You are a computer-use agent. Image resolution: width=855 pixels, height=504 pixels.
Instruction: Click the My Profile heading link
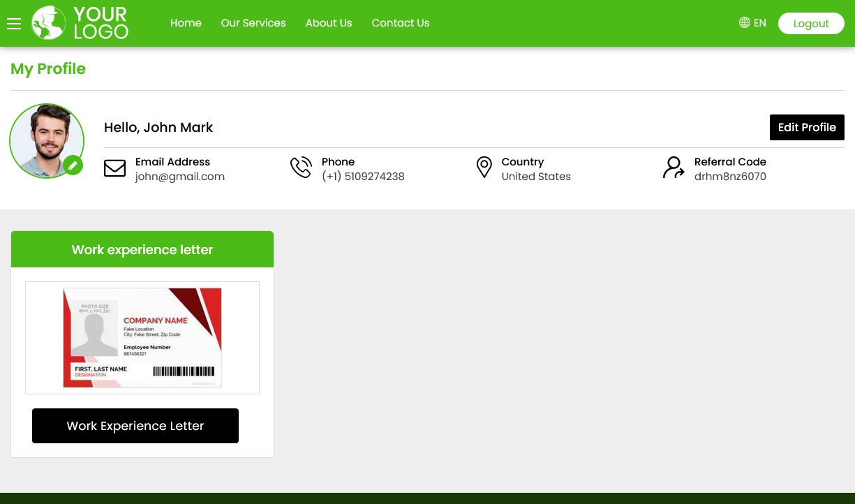tap(47, 68)
